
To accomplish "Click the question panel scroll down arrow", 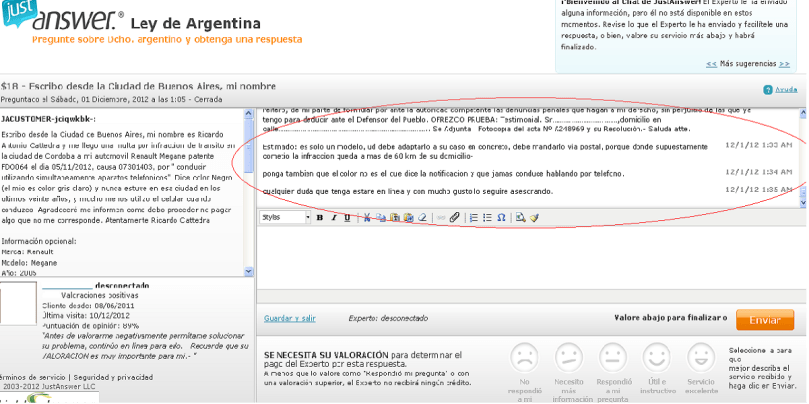I will pyautogui.click(x=249, y=271).
